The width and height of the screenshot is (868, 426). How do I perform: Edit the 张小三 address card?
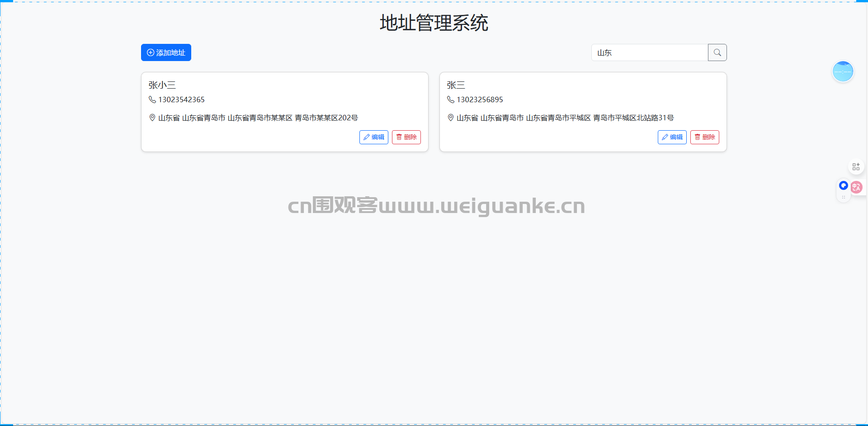(x=374, y=137)
